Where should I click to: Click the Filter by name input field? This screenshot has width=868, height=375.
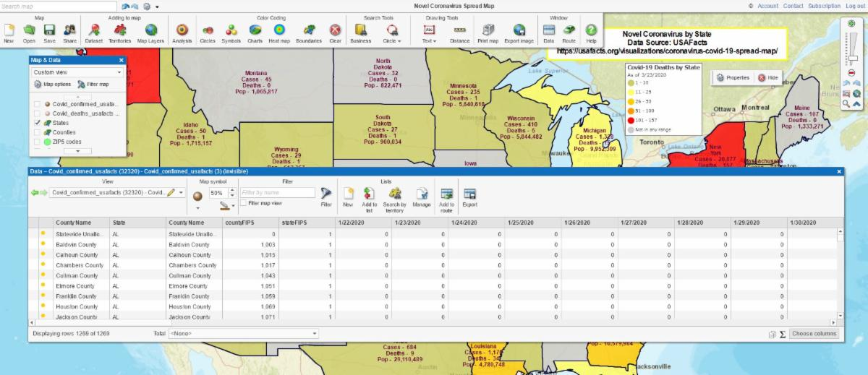[278, 193]
